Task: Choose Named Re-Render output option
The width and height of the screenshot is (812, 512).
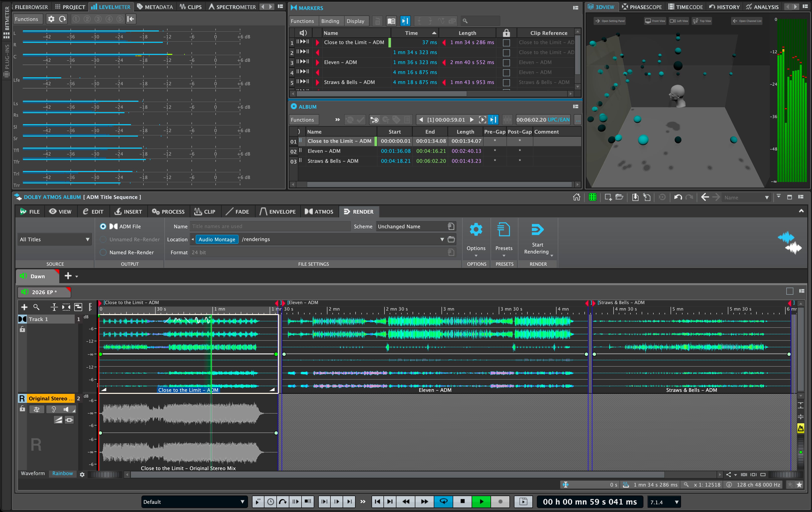Action: pos(103,252)
